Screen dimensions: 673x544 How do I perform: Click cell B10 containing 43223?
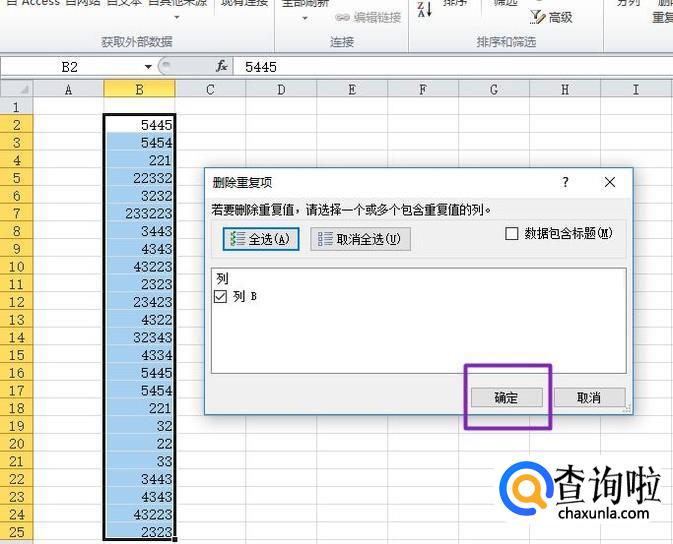pyautogui.click(x=139, y=266)
